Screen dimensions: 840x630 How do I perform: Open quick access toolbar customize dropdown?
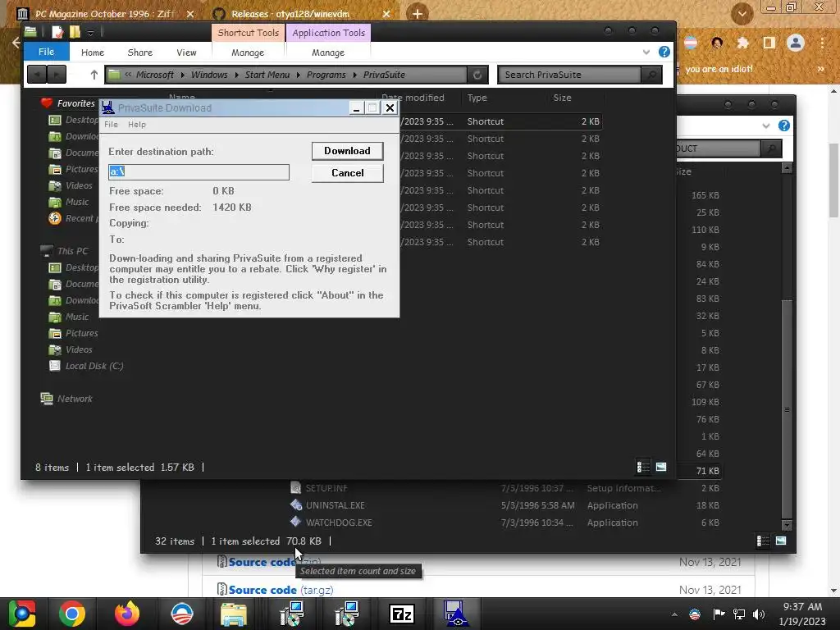(90, 33)
